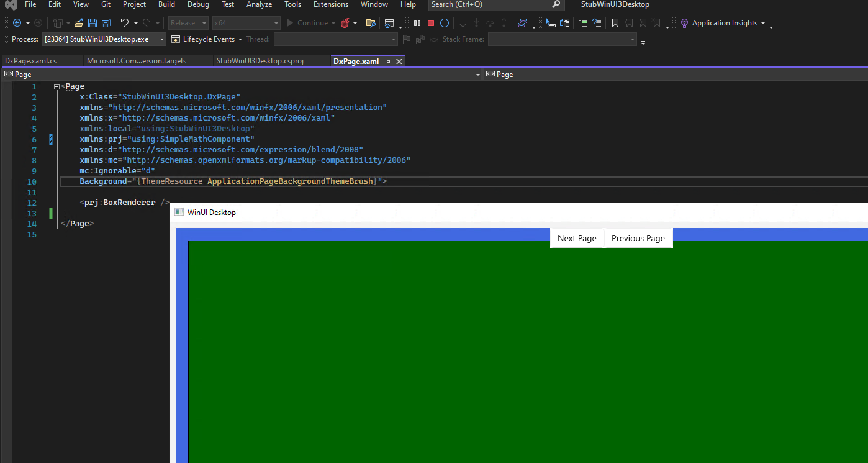Open the right Page member dropdown
The height and width of the screenshot is (463, 868).
[676, 75]
